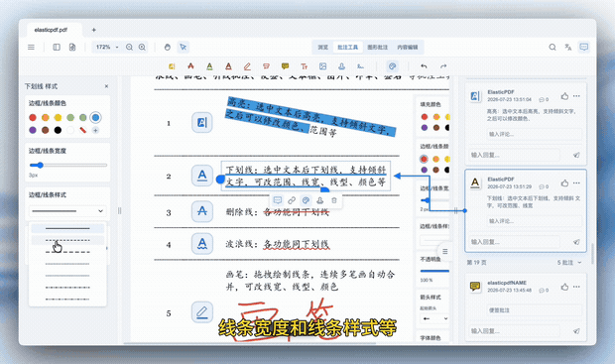The width and height of the screenshot is (615, 364).
Task: Toggle the sidebar panel icon
Action: pyautogui.click(x=57, y=47)
